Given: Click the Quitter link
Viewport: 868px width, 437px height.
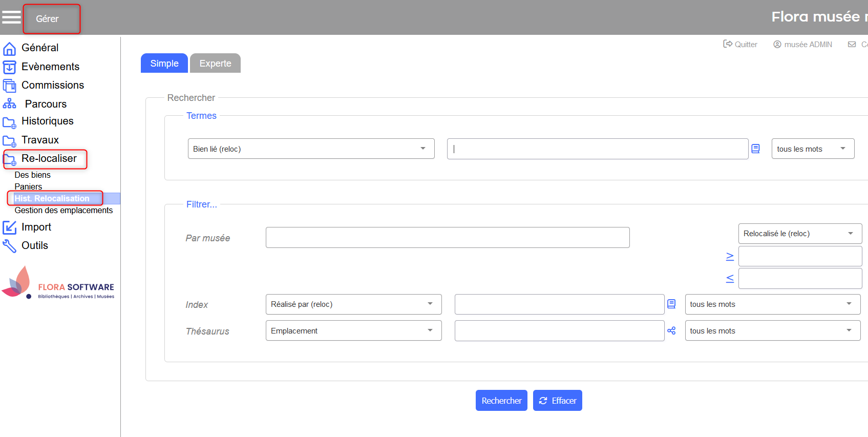Looking at the screenshot, I should 740,45.
